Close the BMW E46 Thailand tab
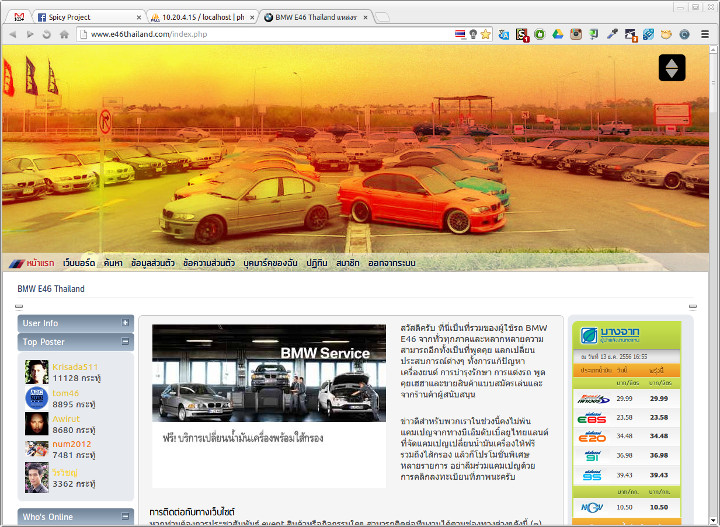The width and height of the screenshot is (720, 527). click(x=366, y=17)
